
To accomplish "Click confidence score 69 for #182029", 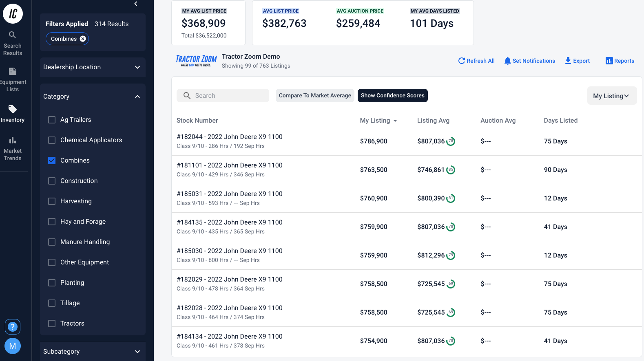I will pyautogui.click(x=451, y=284).
